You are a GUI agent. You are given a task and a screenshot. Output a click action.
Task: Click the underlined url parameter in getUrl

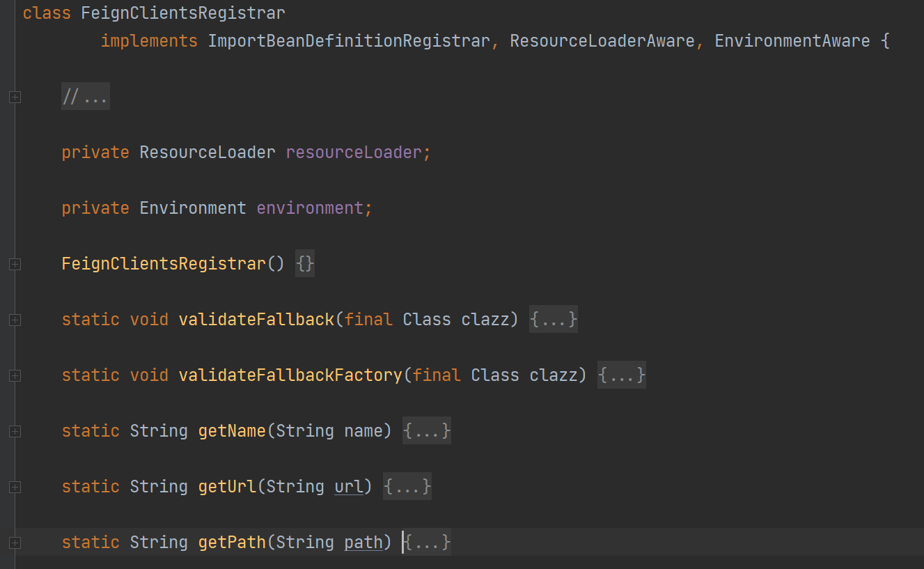pos(349,487)
